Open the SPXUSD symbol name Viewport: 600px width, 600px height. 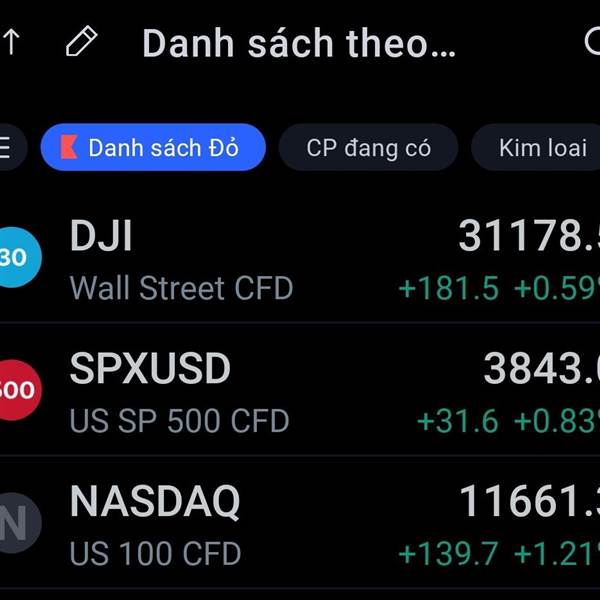150,368
